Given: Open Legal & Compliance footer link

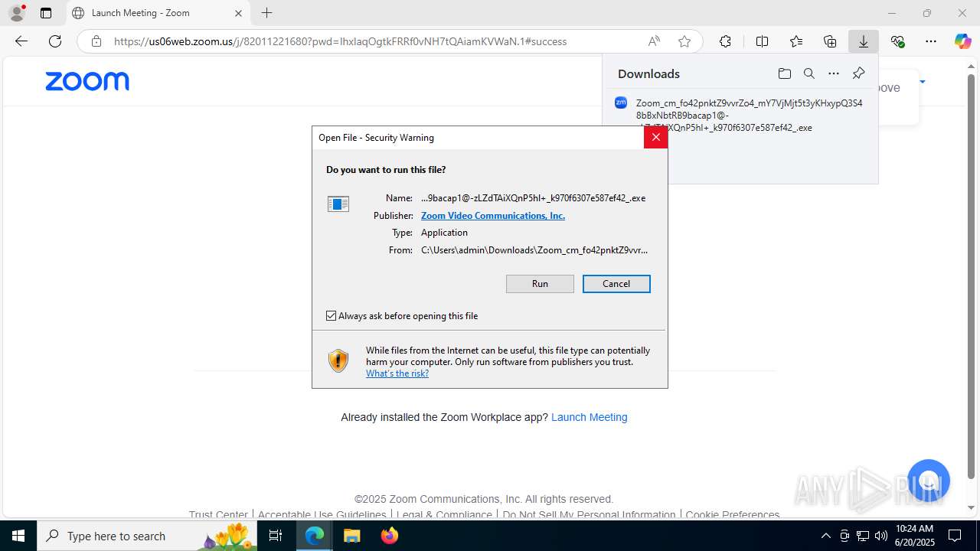Looking at the screenshot, I should 444,515.
